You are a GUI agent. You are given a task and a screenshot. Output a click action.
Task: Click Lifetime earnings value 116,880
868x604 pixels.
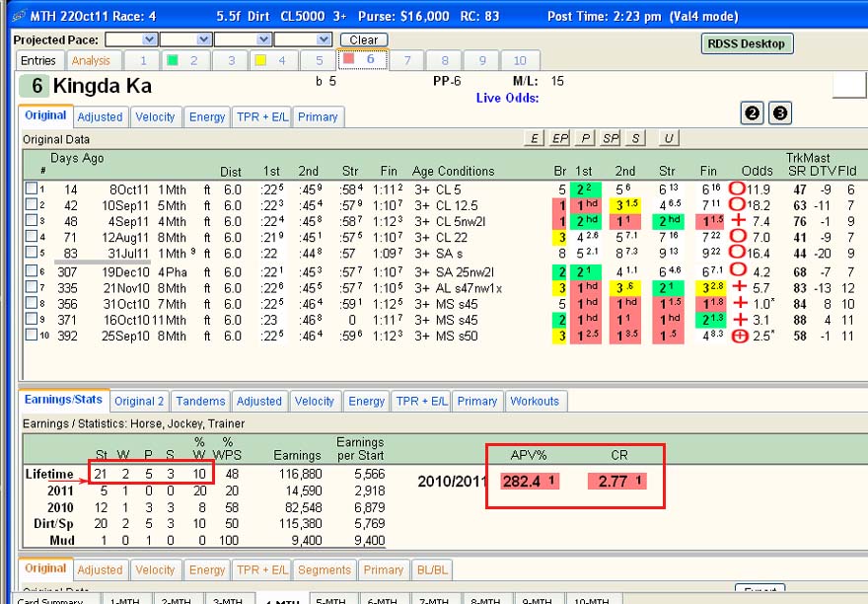coord(300,475)
